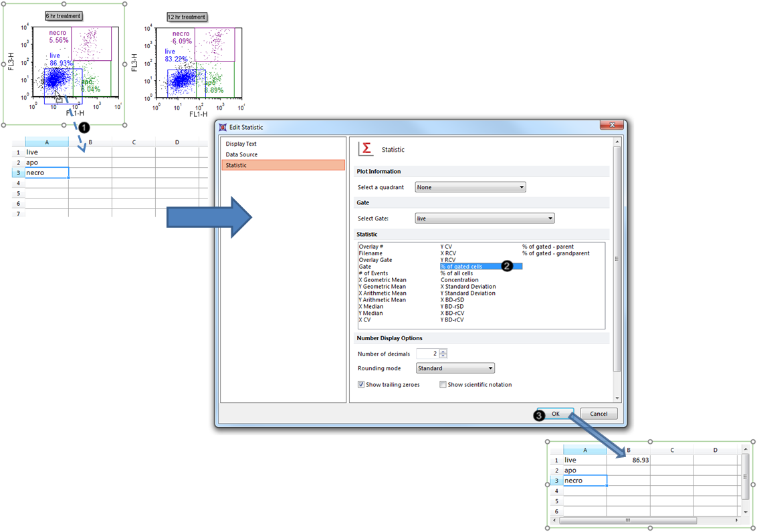Expand the Rounding mode dropdown
The width and height of the screenshot is (757, 532).
click(455, 368)
